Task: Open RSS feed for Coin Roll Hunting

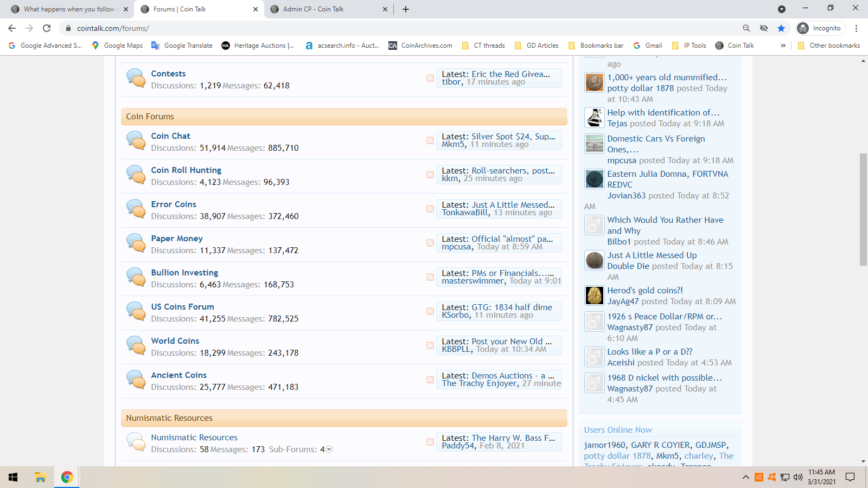Action: pyautogui.click(x=430, y=175)
